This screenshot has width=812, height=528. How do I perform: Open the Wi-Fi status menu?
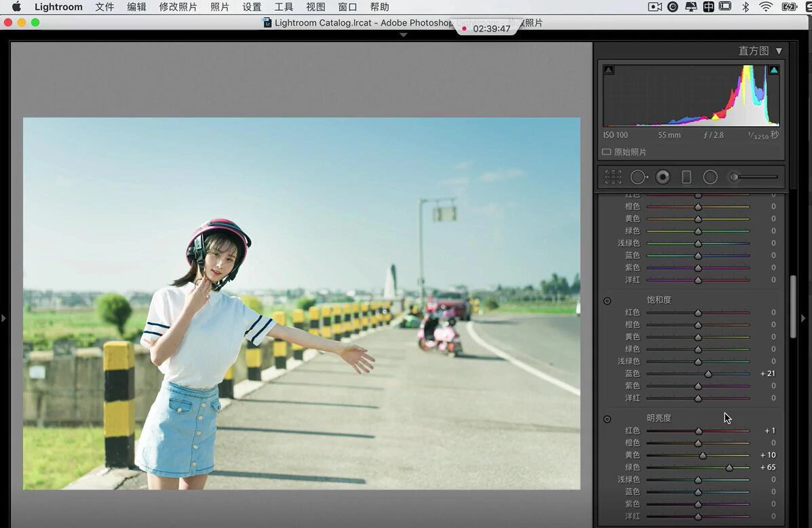click(765, 7)
